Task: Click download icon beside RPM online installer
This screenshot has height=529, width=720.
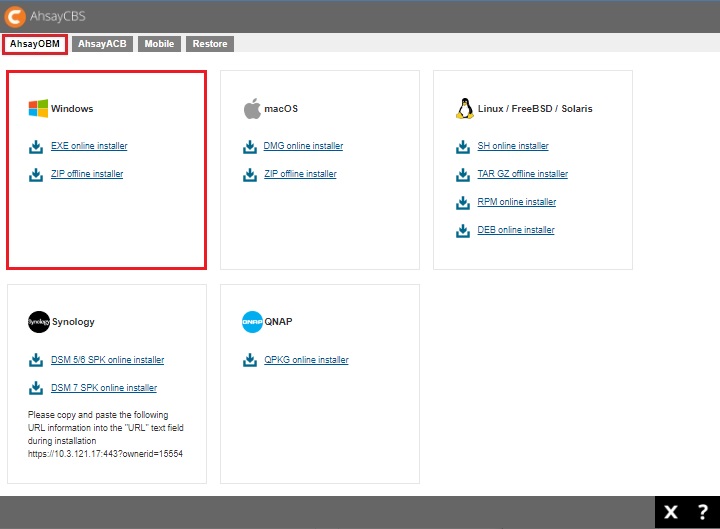Action: point(463,203)
